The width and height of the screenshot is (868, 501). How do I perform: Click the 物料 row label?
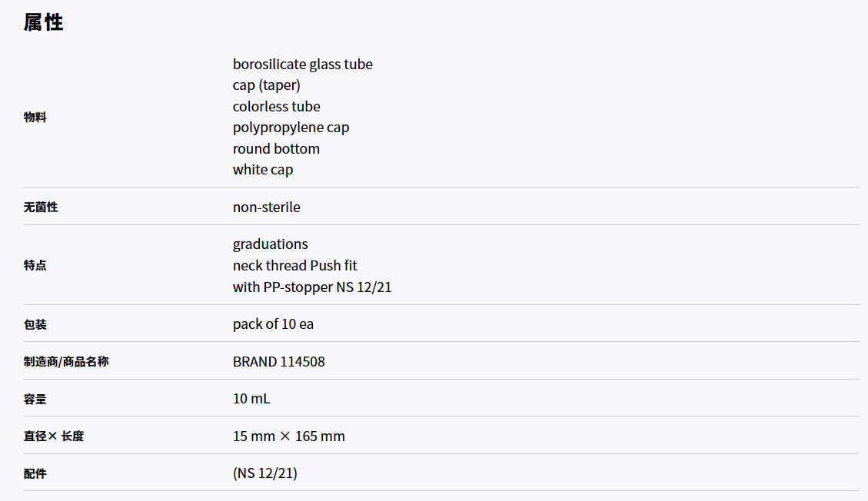[x=35, y=118]
